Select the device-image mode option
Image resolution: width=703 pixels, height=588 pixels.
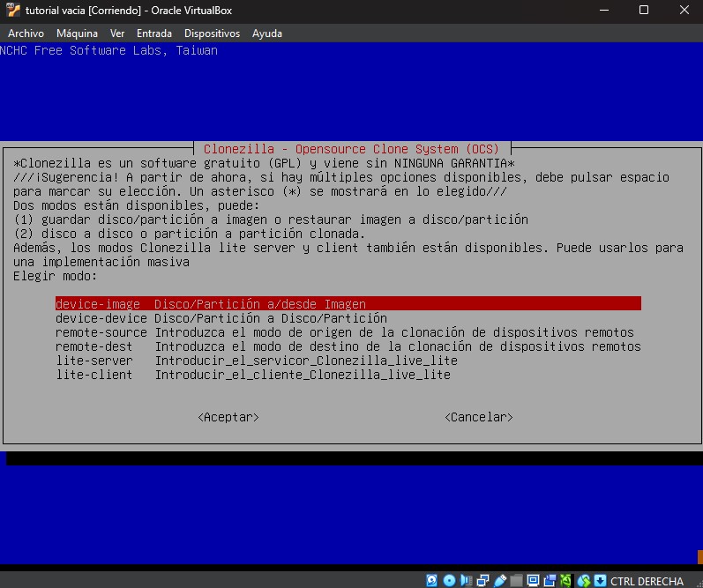tap(348, 304)
